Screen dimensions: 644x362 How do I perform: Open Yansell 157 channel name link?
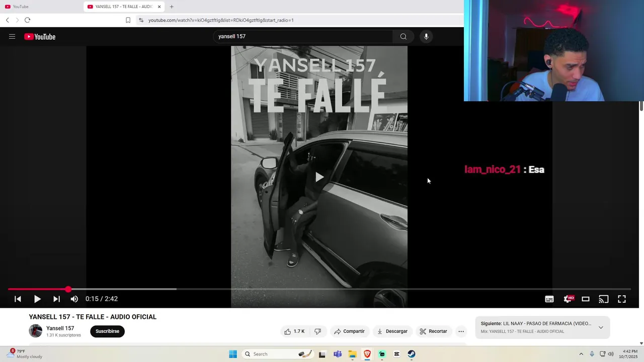pos(60,328)
